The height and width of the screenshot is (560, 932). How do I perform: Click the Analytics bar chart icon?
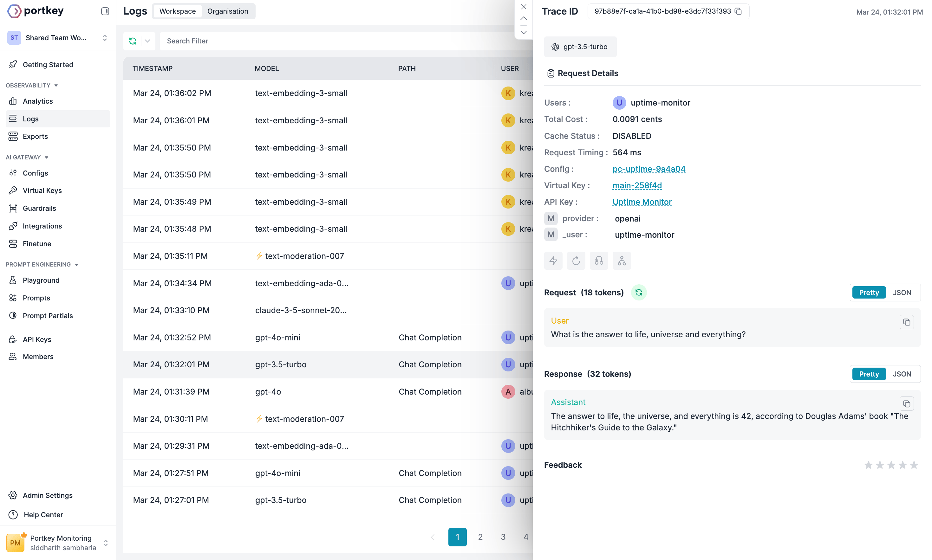point(13,101)
